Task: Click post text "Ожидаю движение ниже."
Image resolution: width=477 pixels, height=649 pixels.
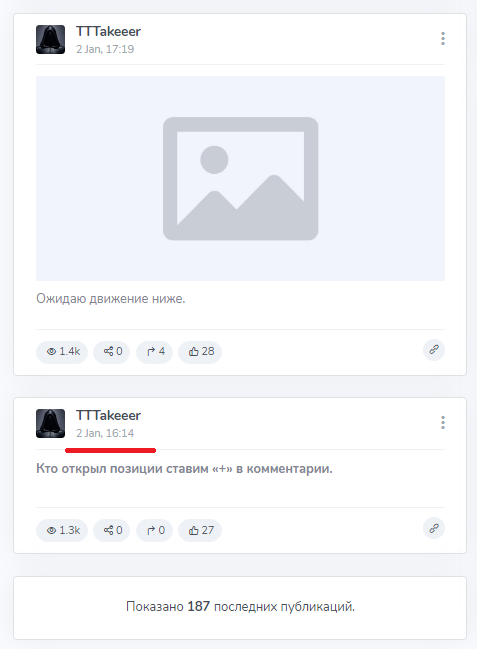Action: click(x=111, y=298)
